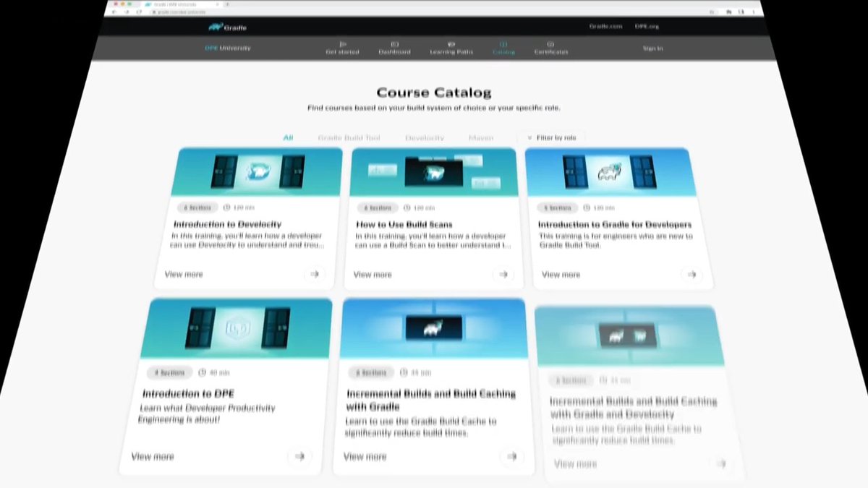Click arrow icon on Incremental Builds with Gradle card

pos(512,457)
